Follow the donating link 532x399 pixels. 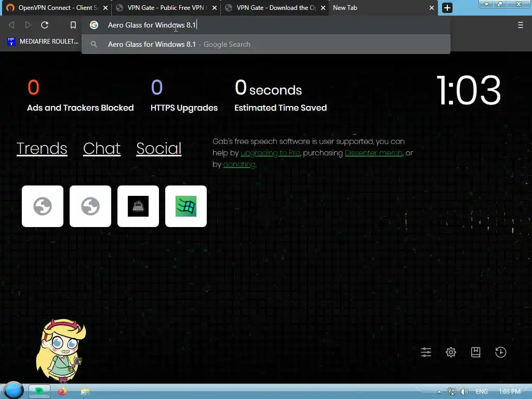point(239,165)
